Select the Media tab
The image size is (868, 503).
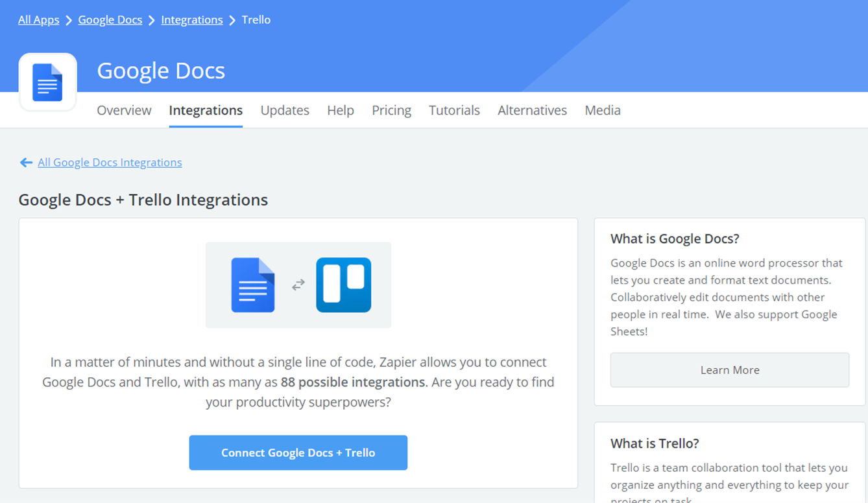click(x=603, y=110)
